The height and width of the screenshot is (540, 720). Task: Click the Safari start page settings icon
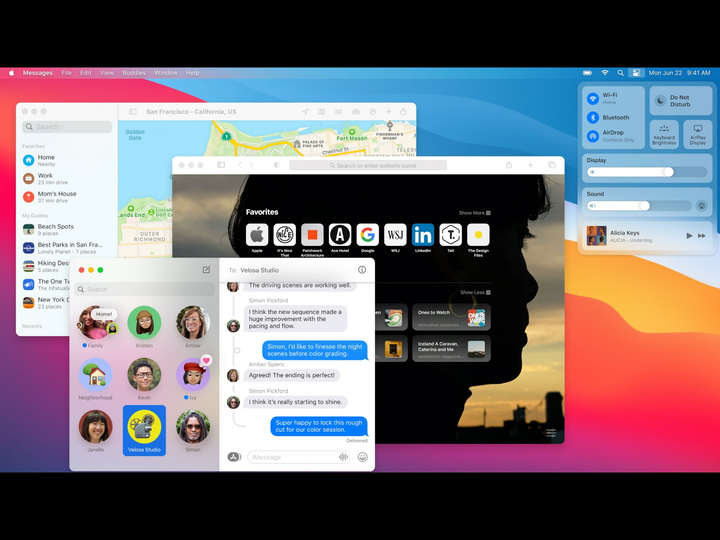click(551, 433)
